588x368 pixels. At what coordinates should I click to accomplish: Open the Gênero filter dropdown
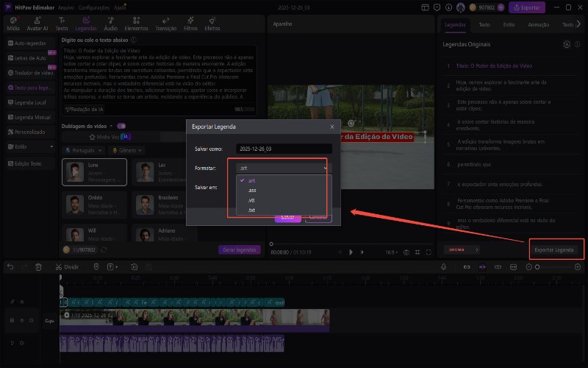tap(126, 150)
